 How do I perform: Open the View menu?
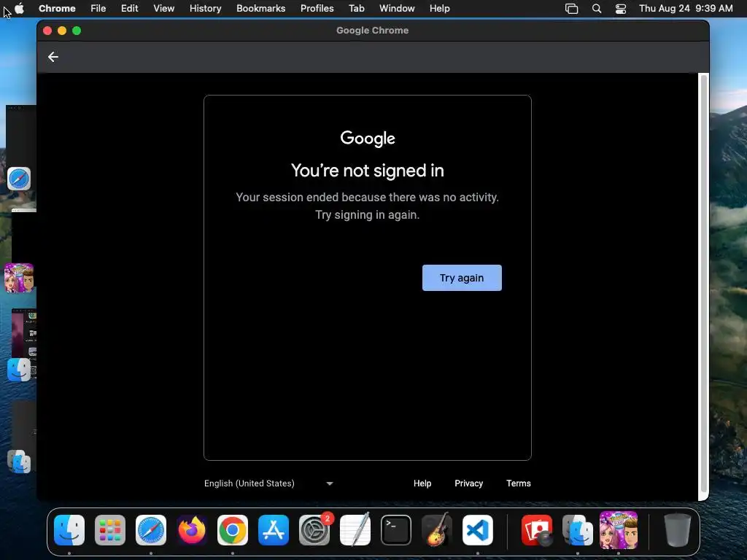[163, 9]
